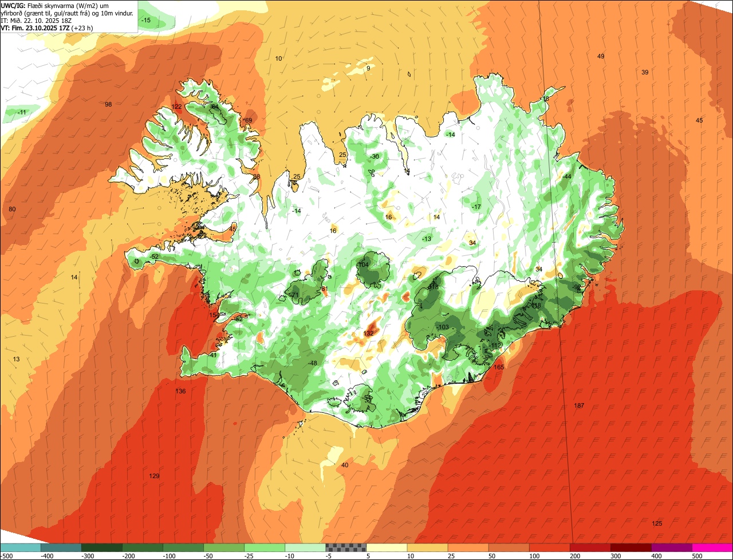Click the '9' value north of Iceland
Screen dimensions: 733x560
pyautogui.click(x=368, y=68)
